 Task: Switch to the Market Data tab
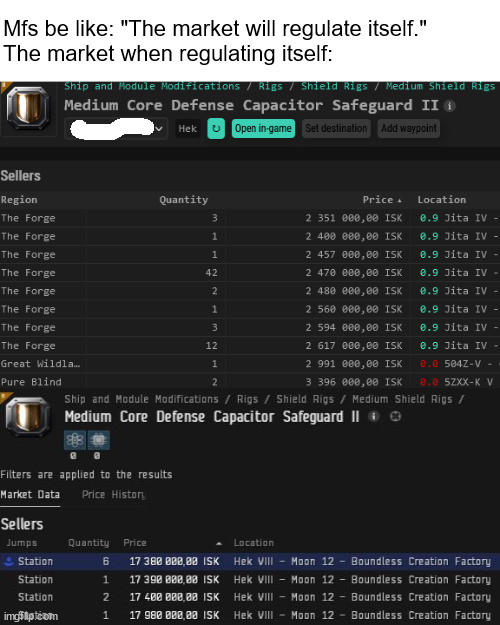coord(30,495)
